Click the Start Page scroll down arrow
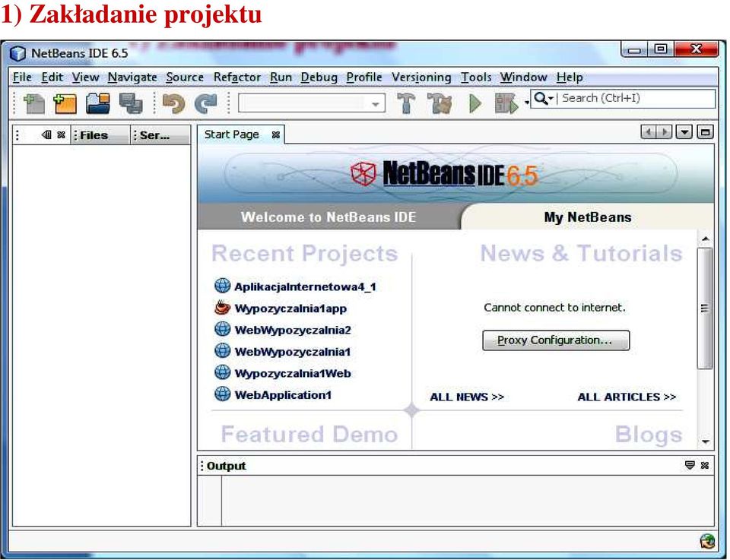The image size is (730, 560). click(706, 441)
